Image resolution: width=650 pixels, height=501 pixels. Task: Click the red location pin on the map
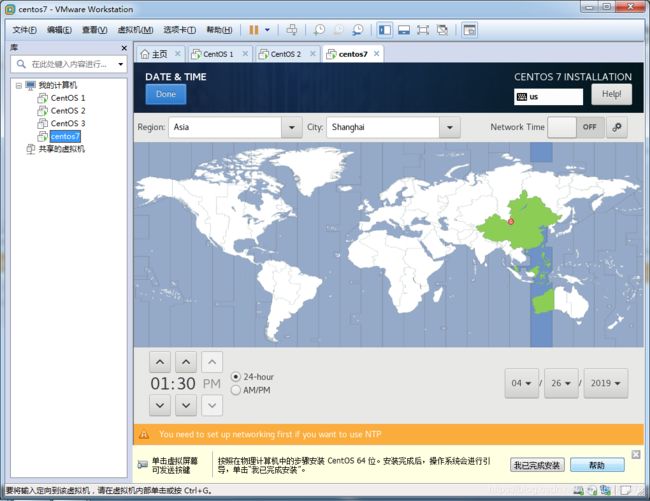pos(511,221)
